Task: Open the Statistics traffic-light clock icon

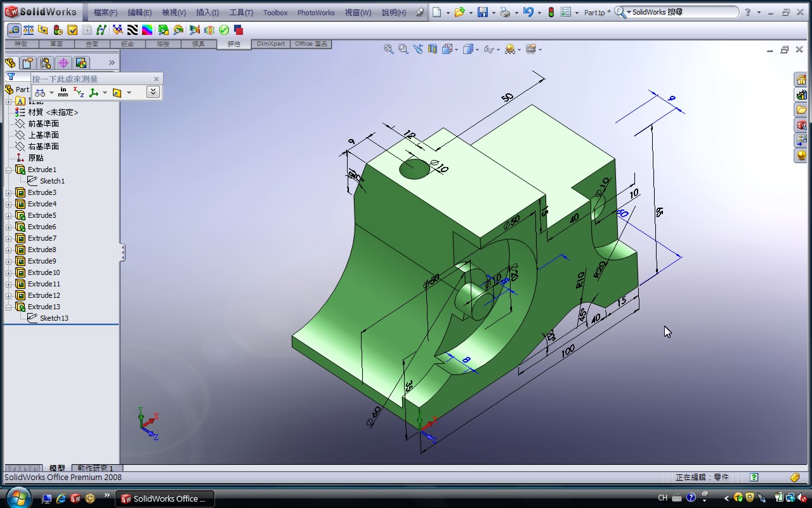Action: point(58,30)
